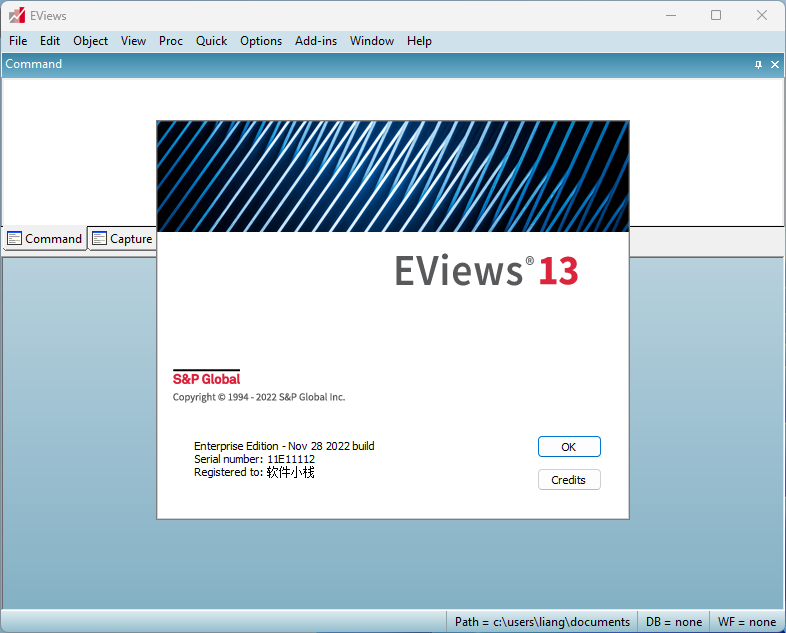Click the EViews app icon in title bar
The image size is (786, 633).
click(x=17, y=16)
